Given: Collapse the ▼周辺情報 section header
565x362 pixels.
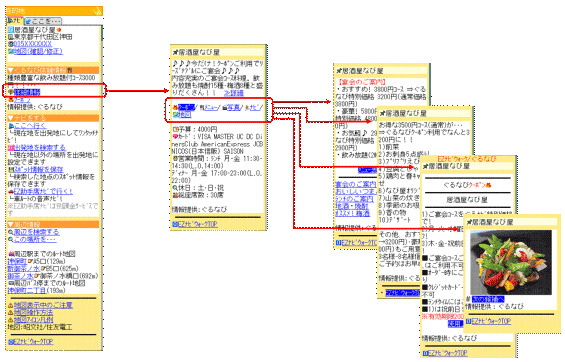Looking at the screenshot, I should [x=53, y=224].
